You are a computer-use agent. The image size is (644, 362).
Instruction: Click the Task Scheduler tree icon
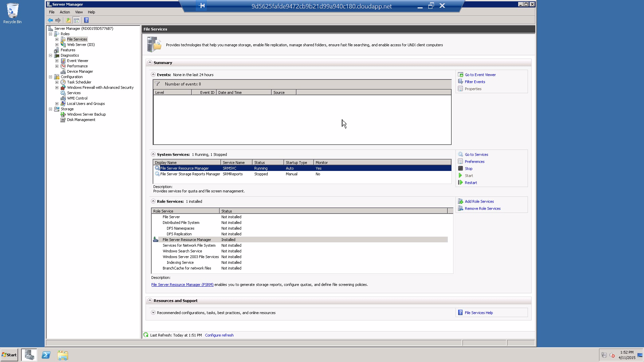(x=63, y=82)
